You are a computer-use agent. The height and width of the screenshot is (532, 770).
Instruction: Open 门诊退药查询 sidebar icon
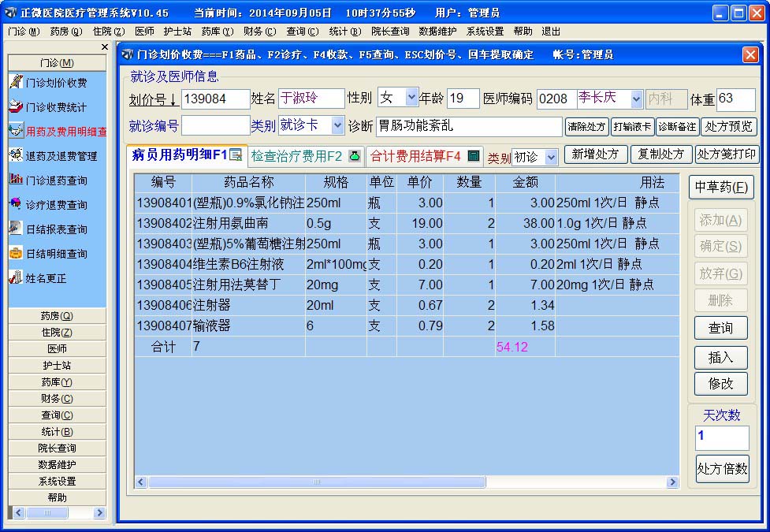pyautogui.click(x=16, y=180)
